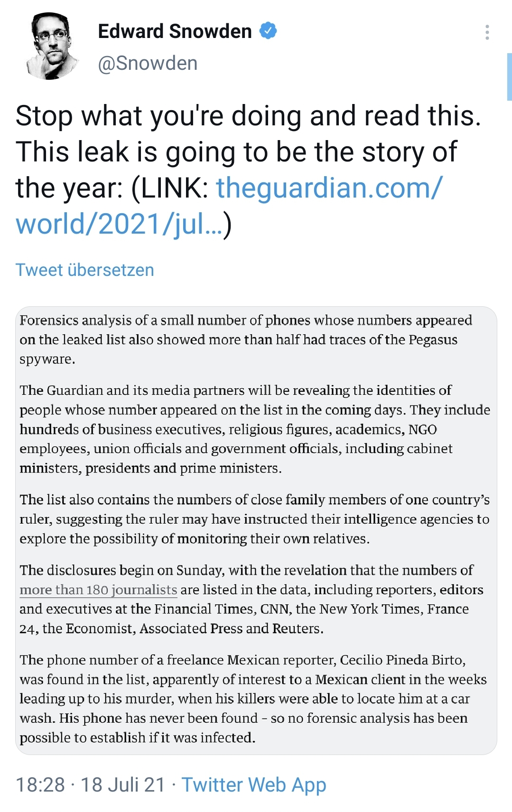Open the @Snowden handle
Screen dimensions: 512x812
click(148, 63)
